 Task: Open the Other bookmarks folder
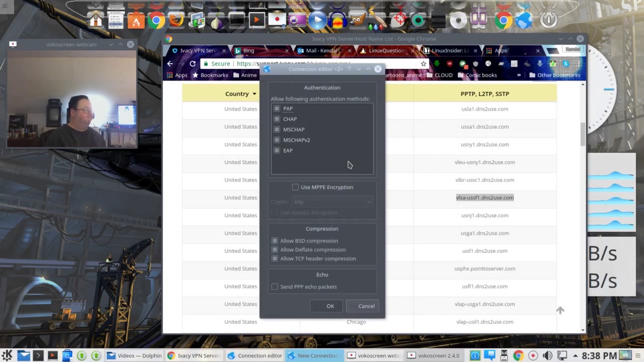554,75
